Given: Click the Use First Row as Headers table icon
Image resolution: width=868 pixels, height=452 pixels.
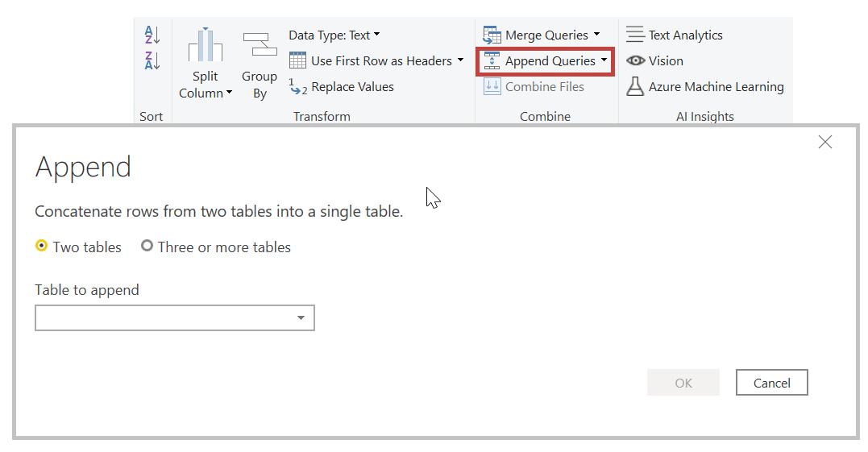Looking at the screenshot, I should (298, 60).
